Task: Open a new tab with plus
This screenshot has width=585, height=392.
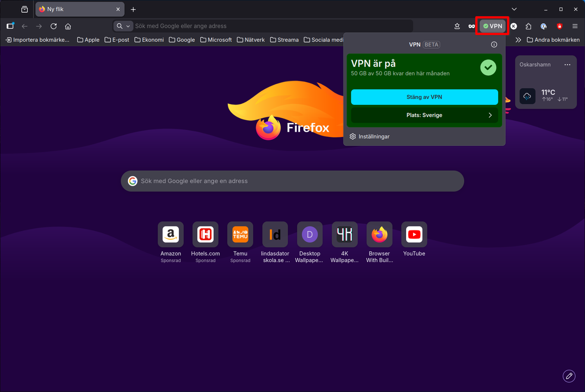Action: [133, 9]
